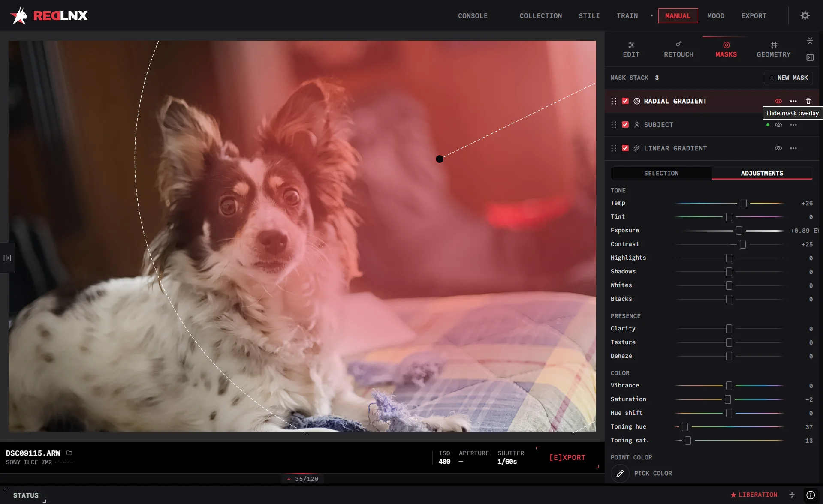Image resolution: width=823 pixels, height=504 pixels.
Task: Select the point color eyedropper
Action: (x=620, y=474)
